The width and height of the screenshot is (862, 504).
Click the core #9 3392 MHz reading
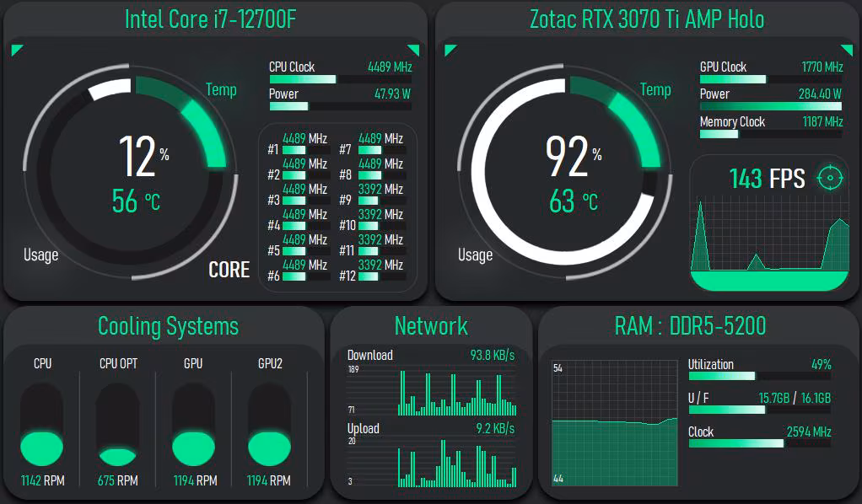(x=380, y=189)
